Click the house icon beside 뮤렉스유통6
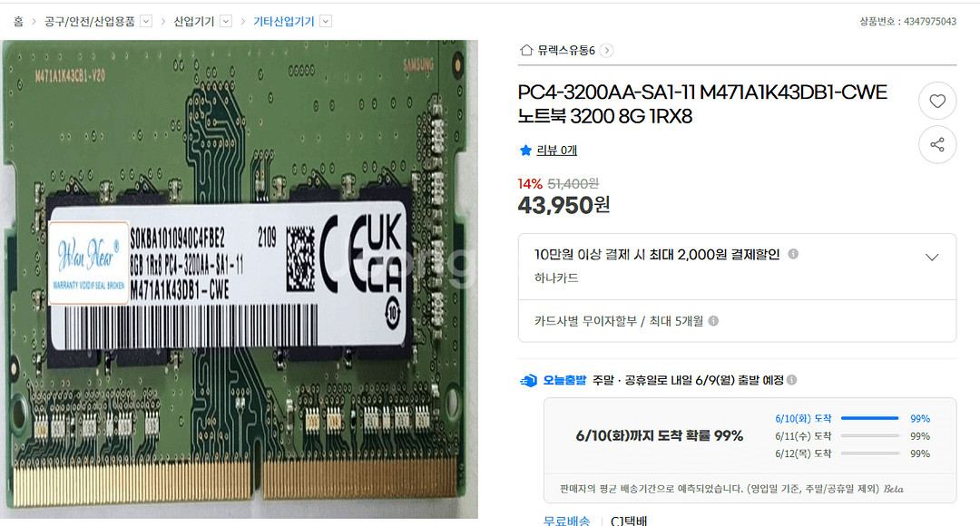This screenshot has height=526, width=980. 526,50
